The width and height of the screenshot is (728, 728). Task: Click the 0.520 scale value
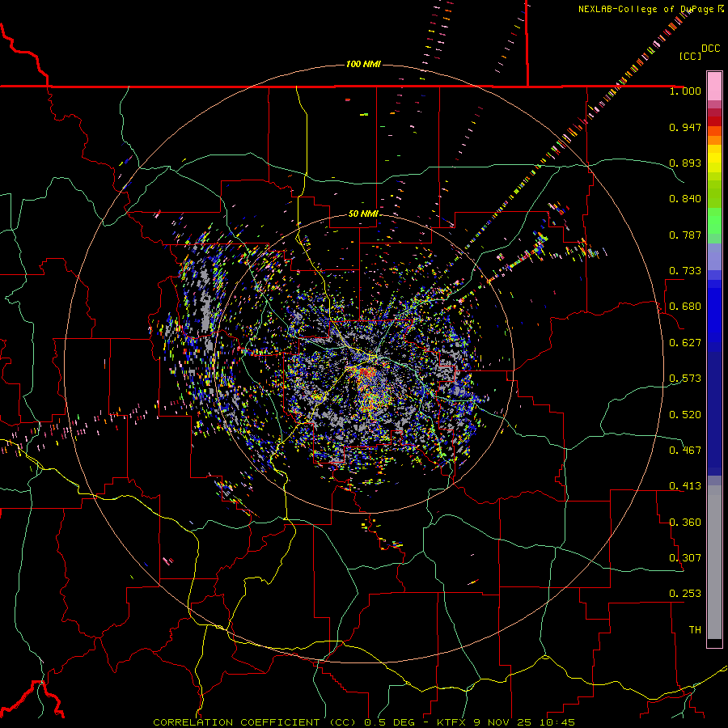685,415
